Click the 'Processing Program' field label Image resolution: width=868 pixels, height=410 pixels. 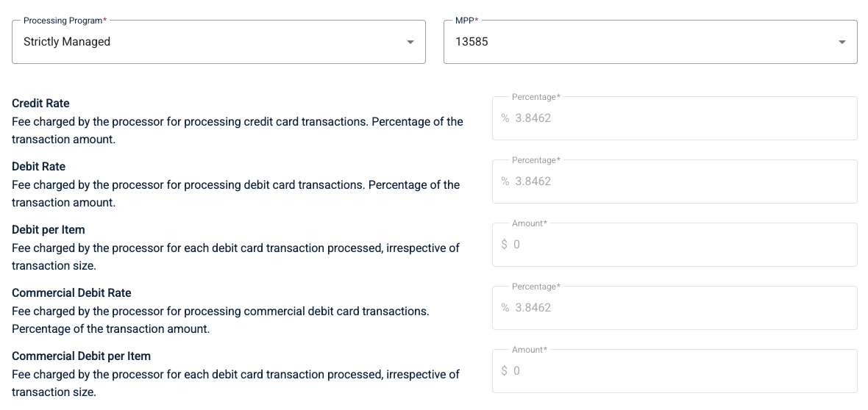click(x=63, y=21)
